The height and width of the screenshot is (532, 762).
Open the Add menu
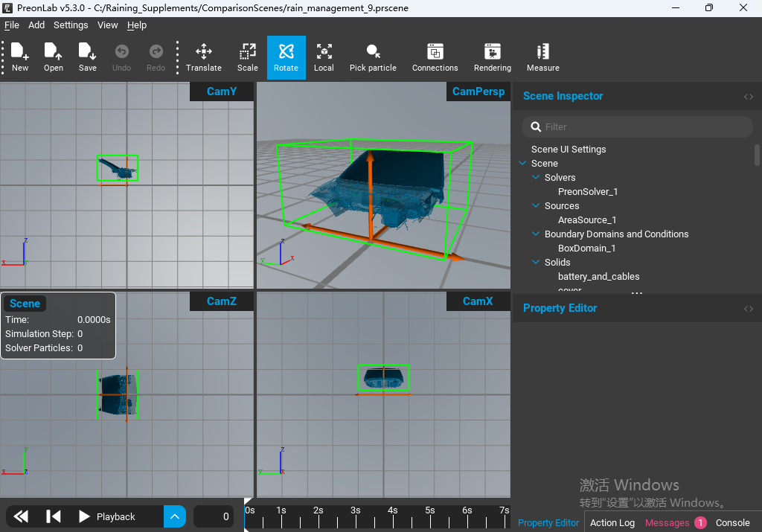36,25
